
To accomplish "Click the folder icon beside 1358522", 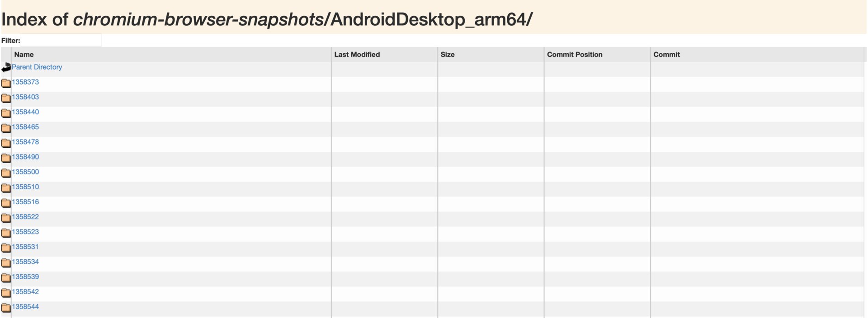I will click(6, 218).
